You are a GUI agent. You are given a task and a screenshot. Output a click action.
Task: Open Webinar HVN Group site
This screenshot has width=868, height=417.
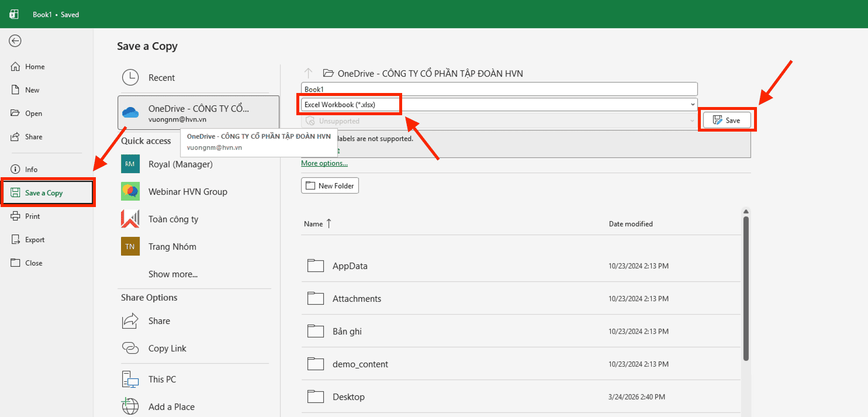188,192
